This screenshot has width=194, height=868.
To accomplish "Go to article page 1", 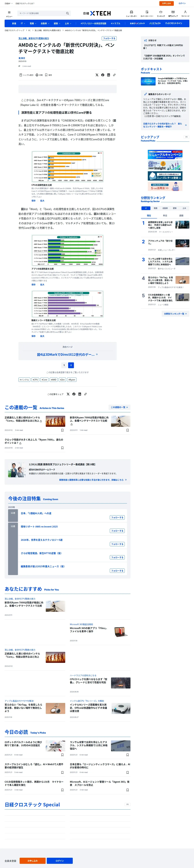I will tap(64, 365).
